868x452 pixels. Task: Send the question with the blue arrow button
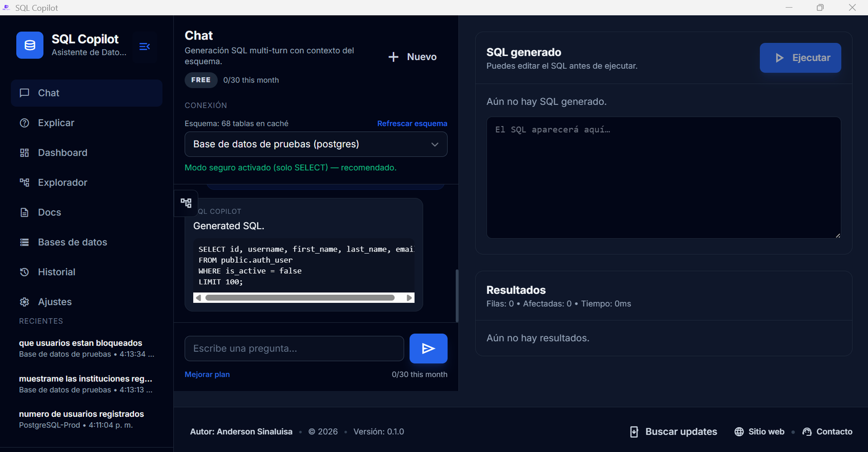[429, 348]
